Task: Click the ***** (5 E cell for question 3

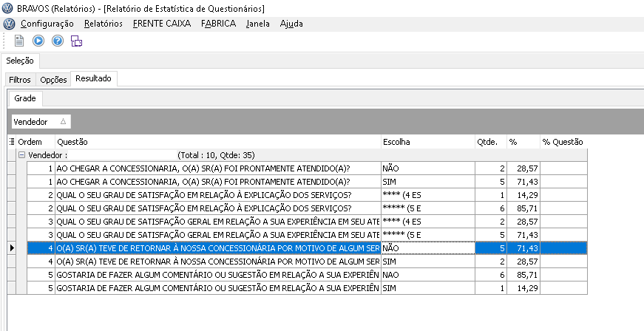Action: (428, 235)
